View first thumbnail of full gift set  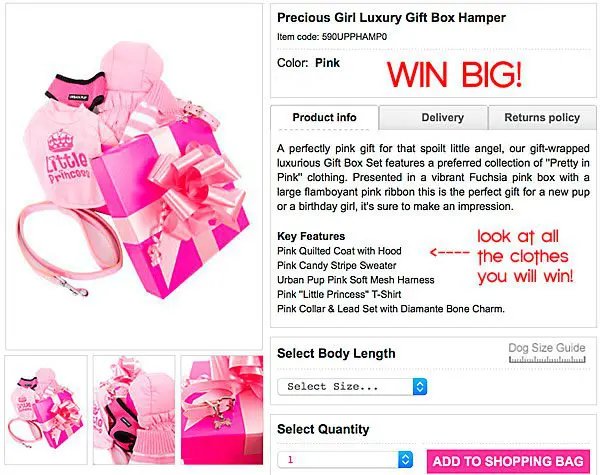coord(46,410)
